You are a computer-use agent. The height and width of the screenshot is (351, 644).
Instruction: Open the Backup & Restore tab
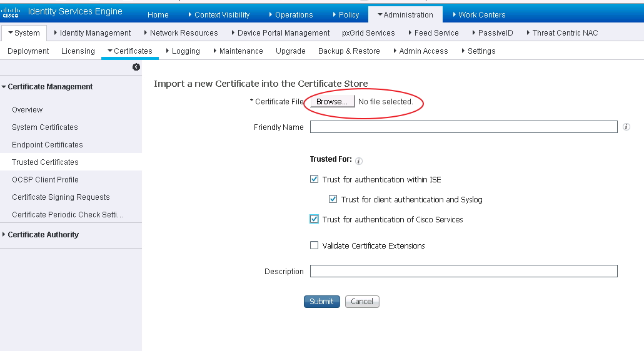(349, 51)
